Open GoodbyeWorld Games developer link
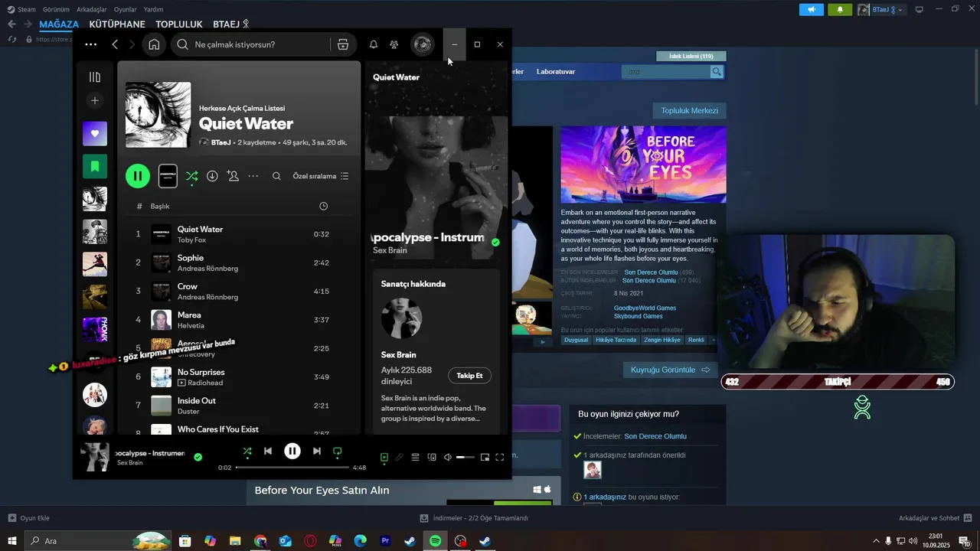Screen dimensions: 980x551 coord(645,308)
